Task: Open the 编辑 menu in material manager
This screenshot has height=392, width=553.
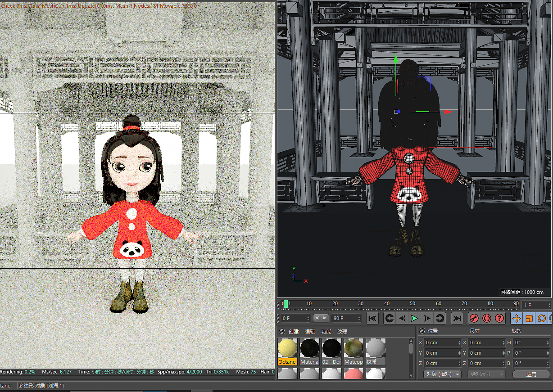Action: pyautogui.click(x=310, y=332)
